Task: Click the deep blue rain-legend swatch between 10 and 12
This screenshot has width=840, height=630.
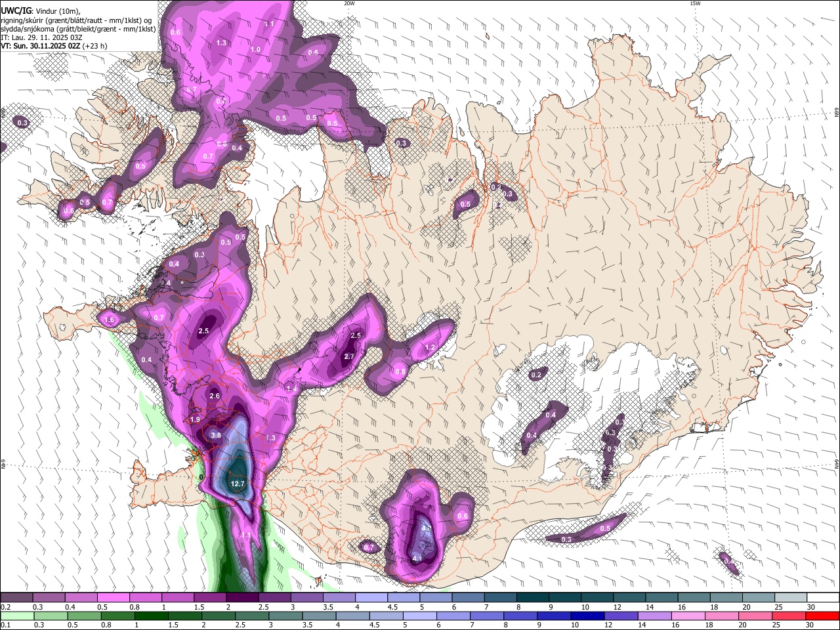Action: pyautogui.click(x=586, y=616)
